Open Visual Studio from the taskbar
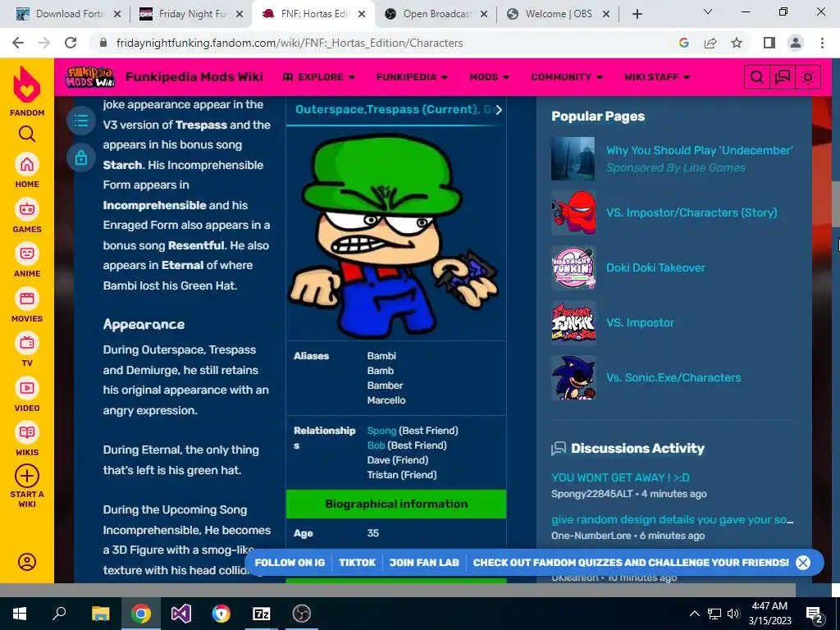 click(x=180, y=614)
